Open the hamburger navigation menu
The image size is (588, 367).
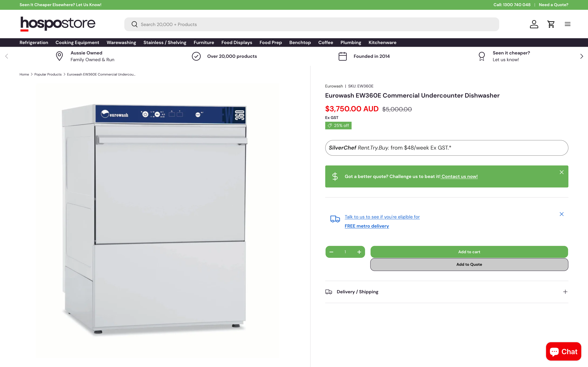coord(568,24)
